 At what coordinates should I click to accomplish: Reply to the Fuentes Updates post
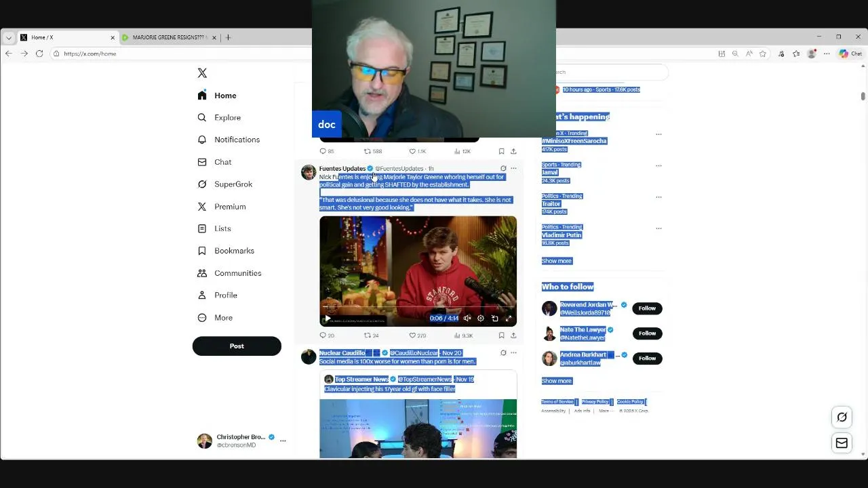click(x=327, y=335)
